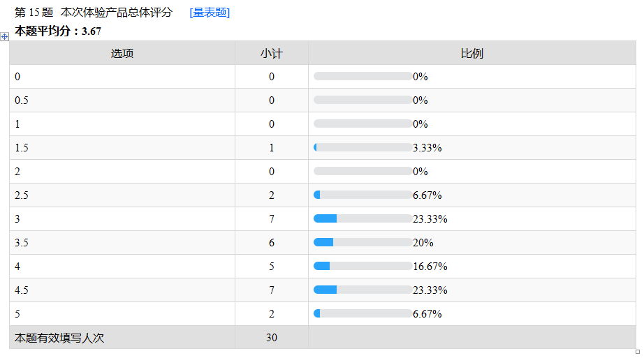Click the table move handle icon

4,37
